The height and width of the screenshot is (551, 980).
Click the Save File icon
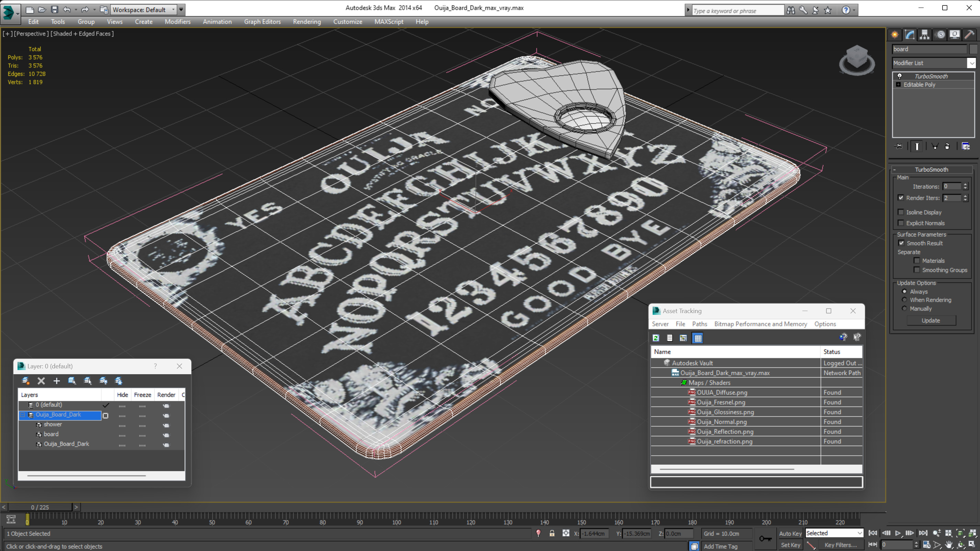pos(54,10)
